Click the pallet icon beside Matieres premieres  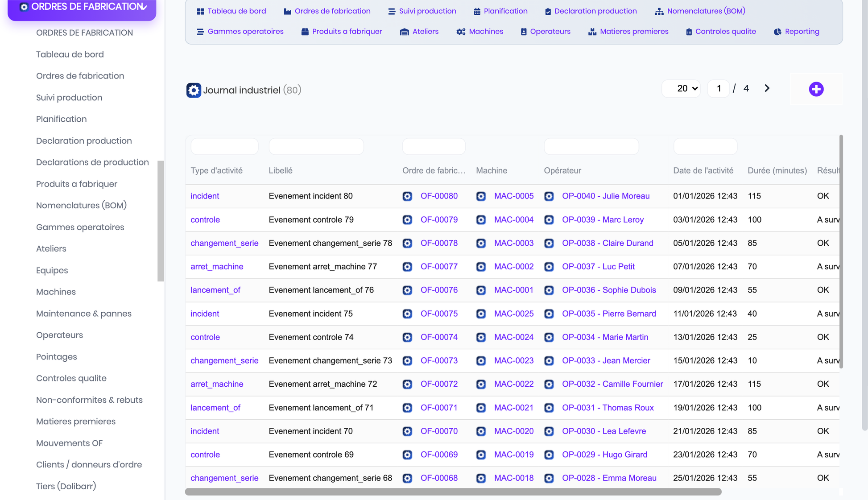(x=592, y=32)
